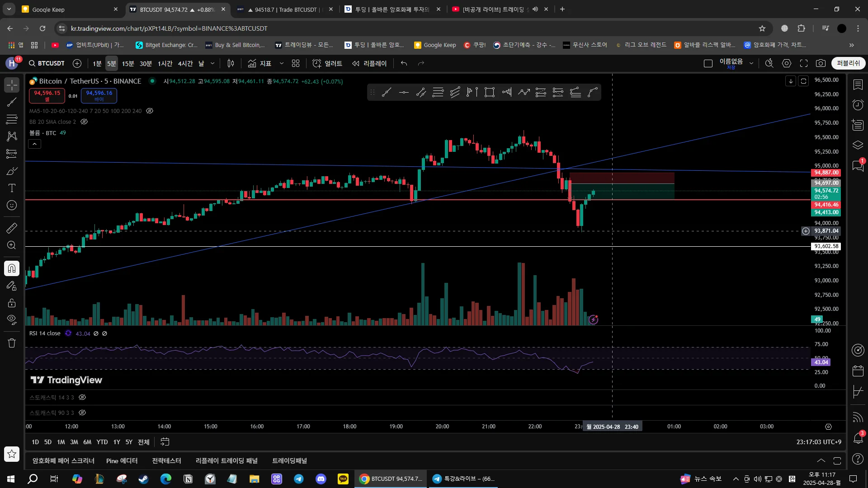Take a chart snapshot with camera icon
The image size is (868, 488).
821,63
